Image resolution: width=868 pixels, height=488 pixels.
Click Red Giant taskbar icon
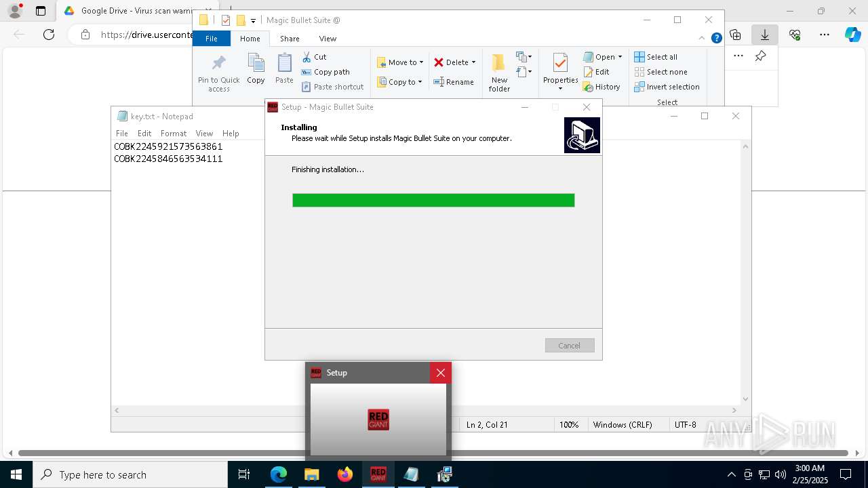[x=378, y=474]
